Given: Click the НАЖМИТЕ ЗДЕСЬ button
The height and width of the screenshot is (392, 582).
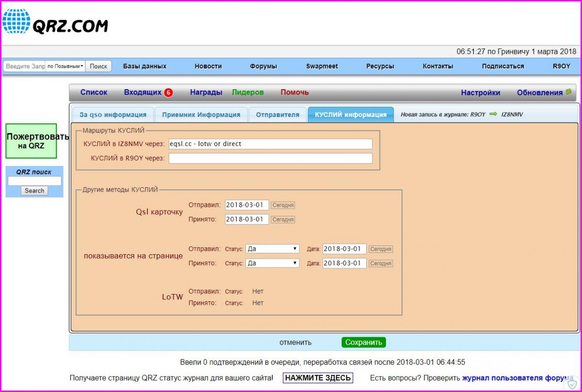Looking at the screenshot, I should 318,378.
